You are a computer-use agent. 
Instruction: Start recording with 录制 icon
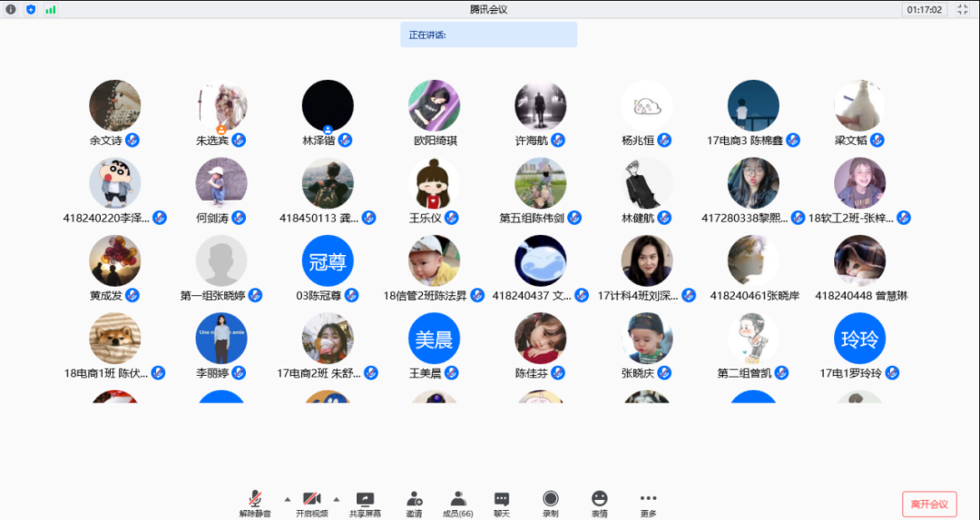551,503
